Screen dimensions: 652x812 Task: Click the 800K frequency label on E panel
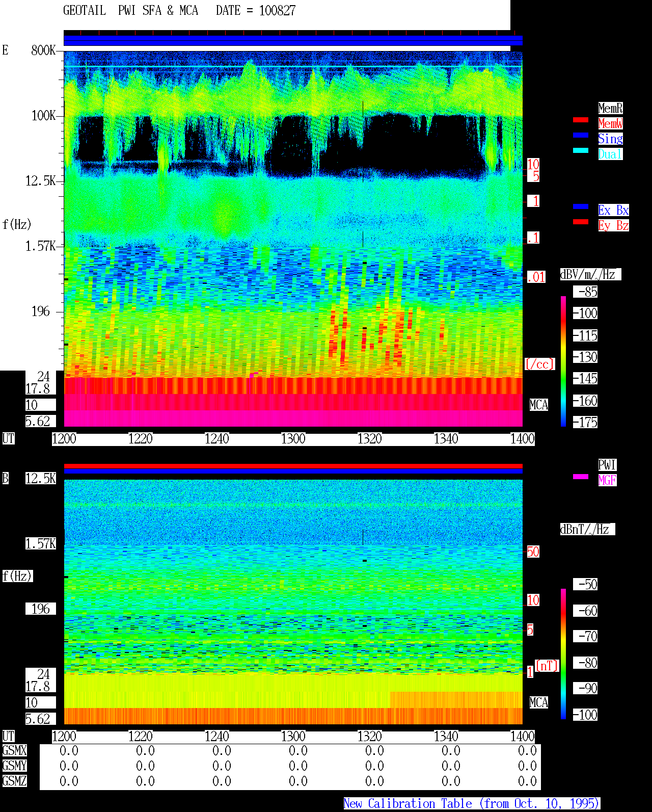pos(43,50)
